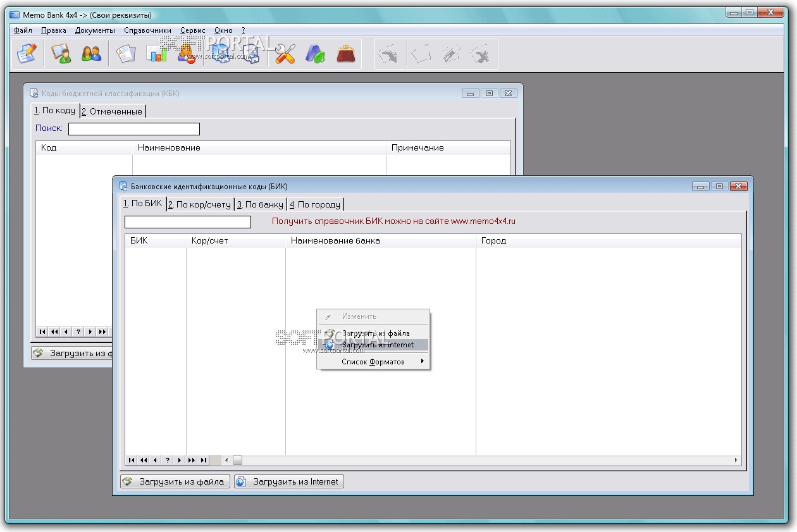The height and width of the screenshot is (532, 797).
Task: Click the person with book toolbar icon
Action: point(61,54)
